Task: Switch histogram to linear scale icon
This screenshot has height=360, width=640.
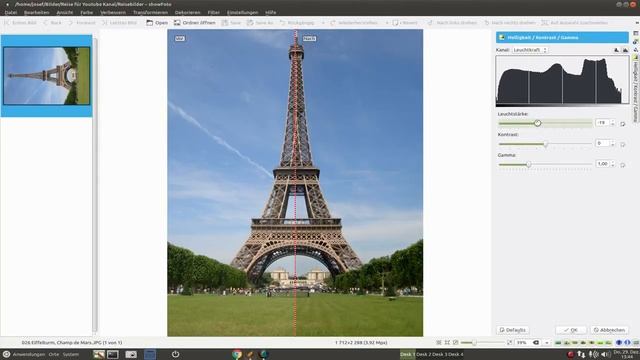Action: (616, 50)
